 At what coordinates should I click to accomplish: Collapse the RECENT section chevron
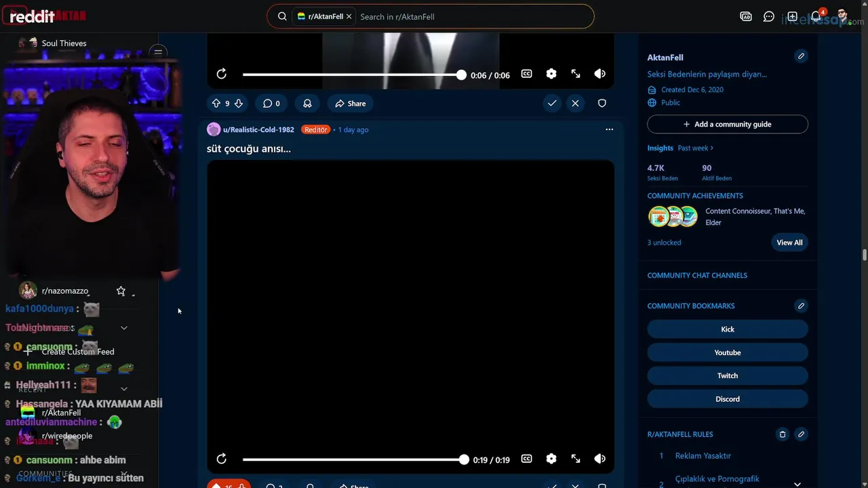(124, 389)
